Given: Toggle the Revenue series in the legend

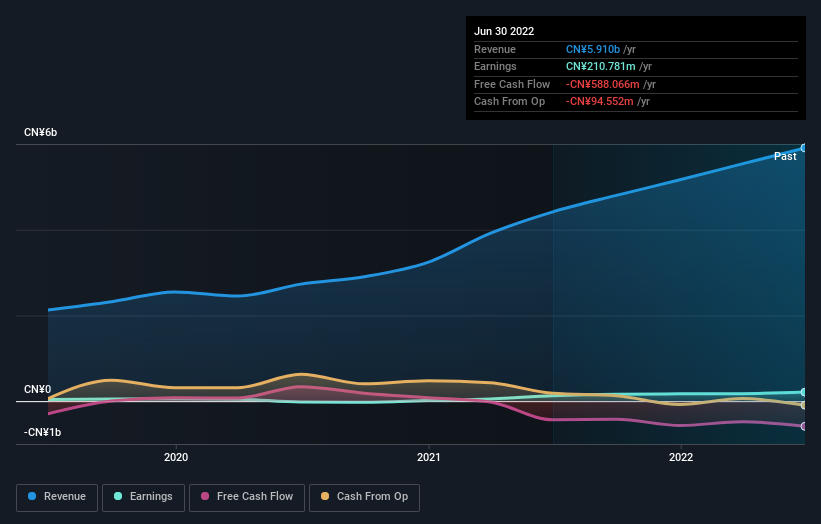Looking at the screenshot, I should (57, 496).
